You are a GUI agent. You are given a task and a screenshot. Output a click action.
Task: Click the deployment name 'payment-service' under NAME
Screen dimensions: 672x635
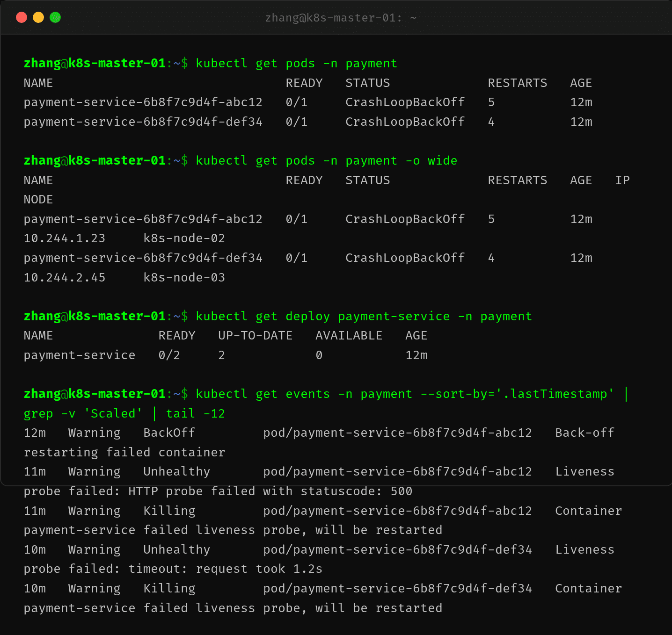80,355
